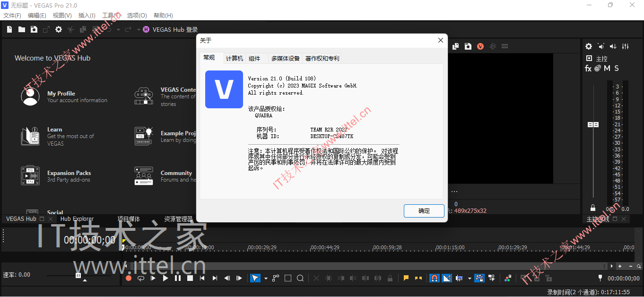Open the Undo history dropdown arrow
Image resolution: width=644 pixels, height=297 pixels.
[117, 30]
